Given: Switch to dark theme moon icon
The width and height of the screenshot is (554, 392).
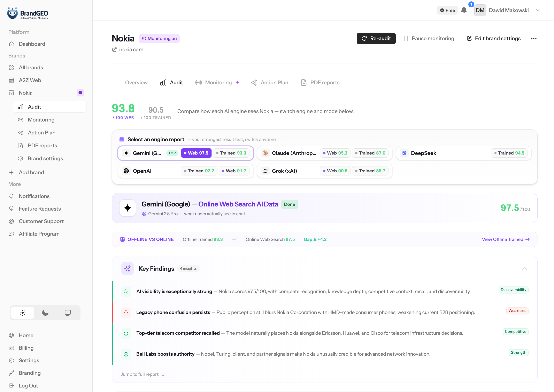Looking at the screenshot, I should pyautogui.click(x=45, y=313).
